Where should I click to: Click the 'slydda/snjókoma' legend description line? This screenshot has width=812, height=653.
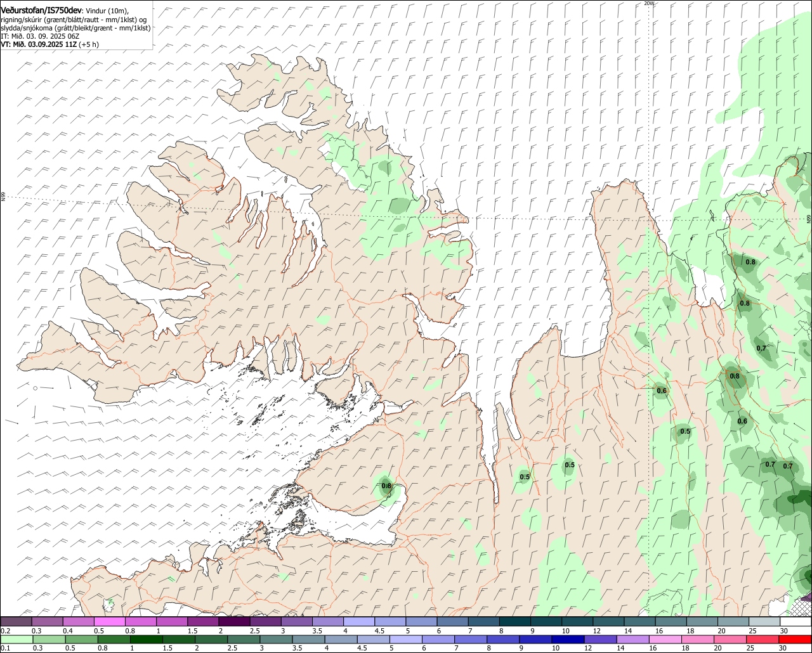click(75, 28)
